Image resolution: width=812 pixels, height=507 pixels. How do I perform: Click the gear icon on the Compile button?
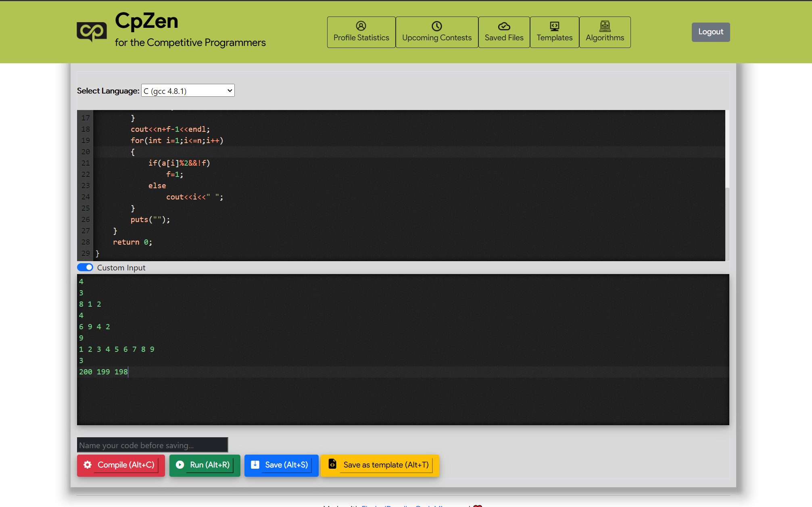coord(88,465)
